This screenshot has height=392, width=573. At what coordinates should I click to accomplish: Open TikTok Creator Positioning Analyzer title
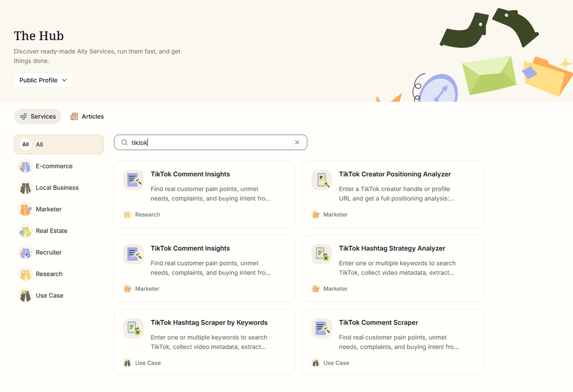click(395, 174)
